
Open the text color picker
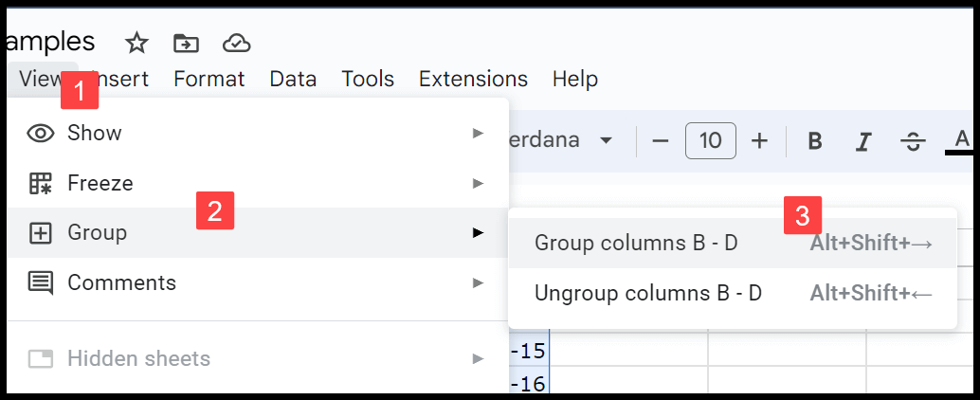pos(961,141)
